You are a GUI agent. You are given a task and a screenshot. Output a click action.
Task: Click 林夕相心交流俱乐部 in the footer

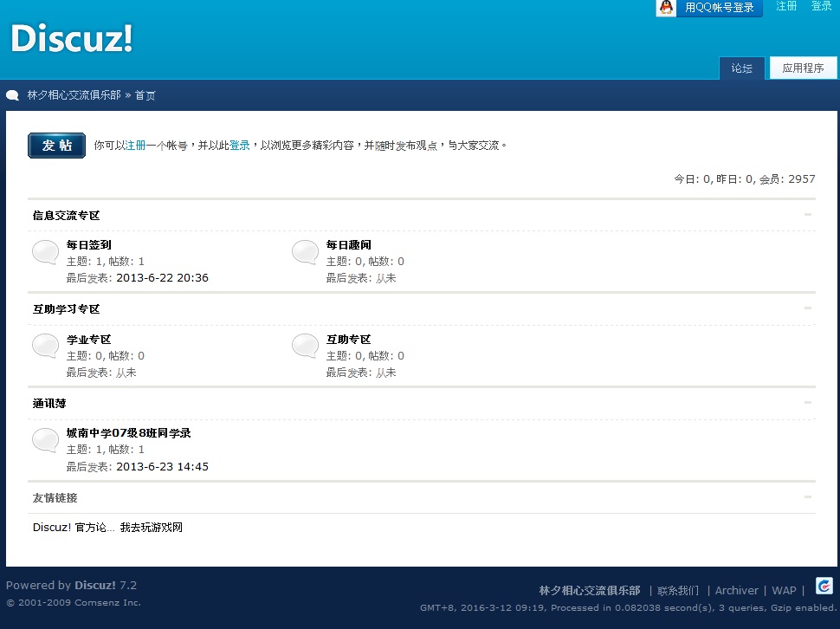(x=590, y=590)
